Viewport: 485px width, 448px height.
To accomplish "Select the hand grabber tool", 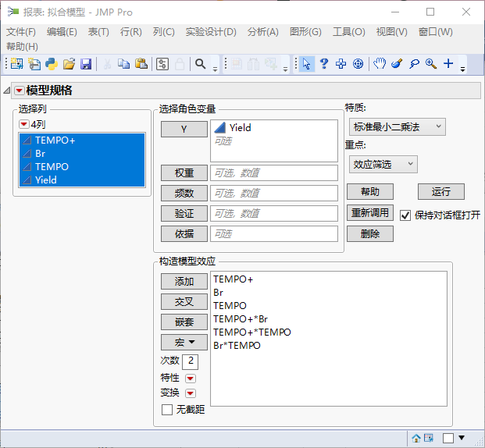I will click(x=379, y=64).
